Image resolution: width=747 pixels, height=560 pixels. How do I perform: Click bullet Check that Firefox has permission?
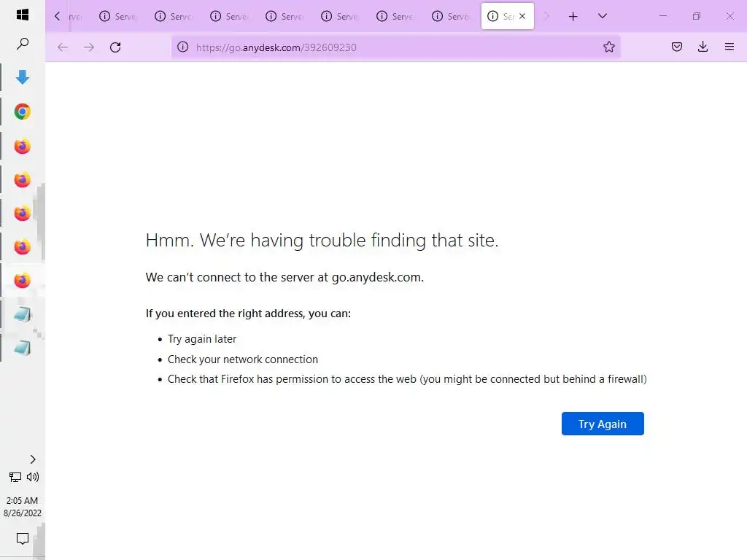point(407,379)
